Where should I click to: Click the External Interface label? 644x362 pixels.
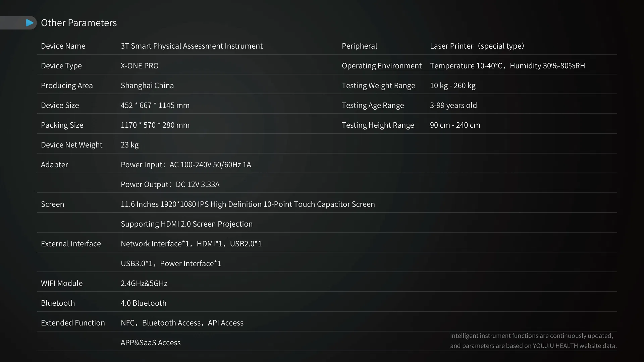[71, 244]
